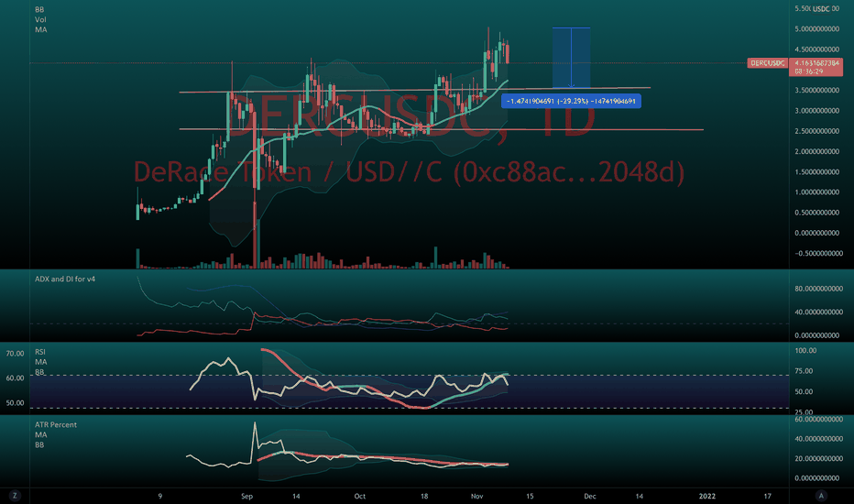Click the 70.00 label left of RSI pane
The height and width of the screenshot is (504, 854).
coord(15,354)
